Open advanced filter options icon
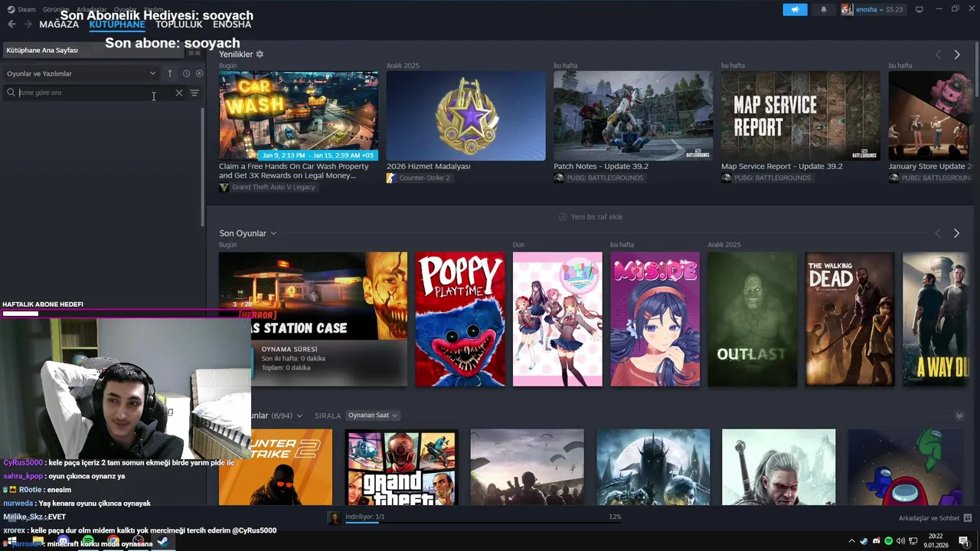The width and height of the screenshot is (980, 551). click(x=194, y=93)
